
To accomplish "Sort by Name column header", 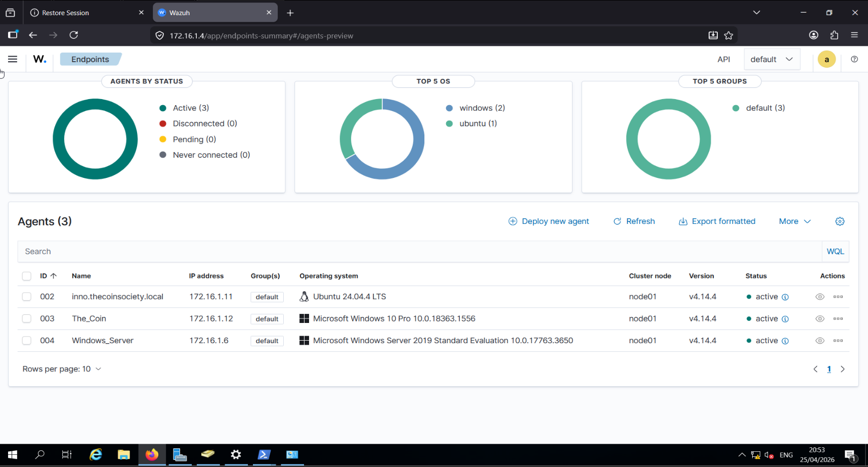I will pyautogui.click(x=81, y=276).
